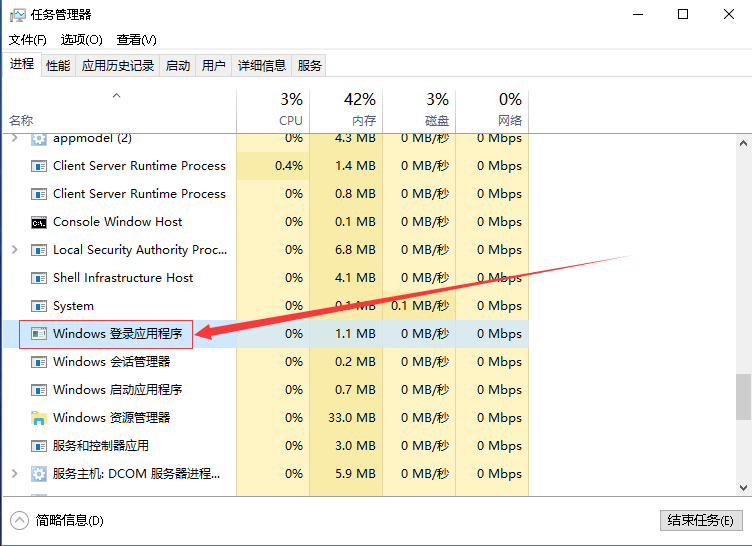
Task: Click the scrollbar down arrow
Action: (x=743, y=488)
